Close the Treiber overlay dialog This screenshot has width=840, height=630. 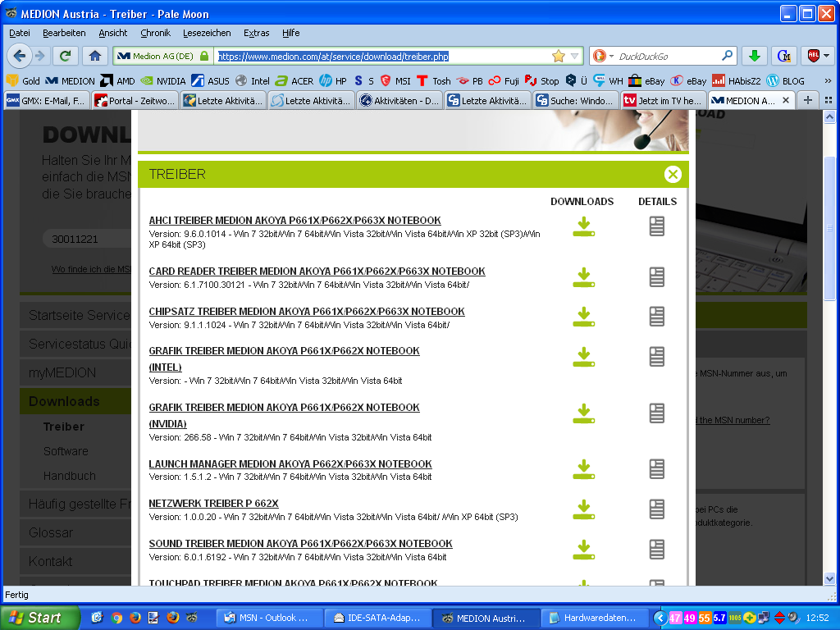pos(673,174)
